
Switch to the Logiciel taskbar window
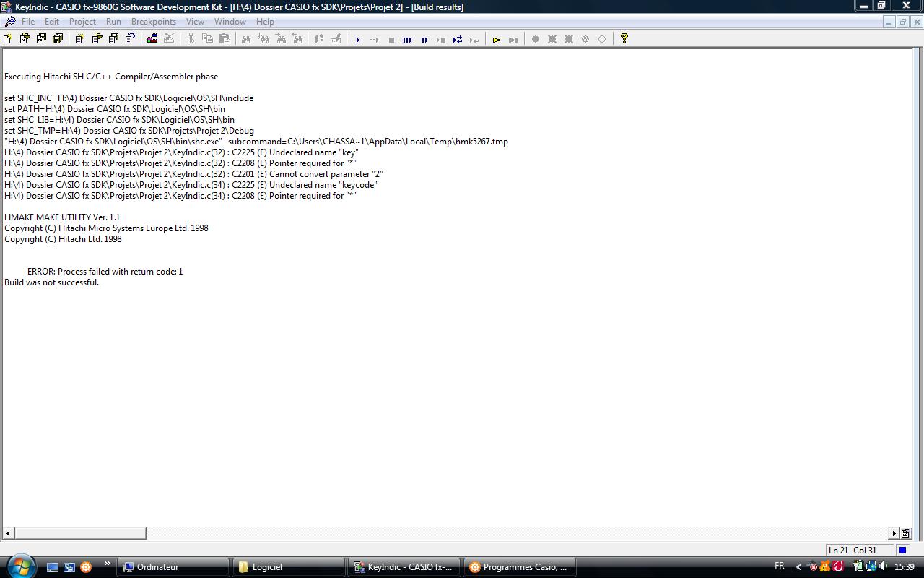(288, 567)
